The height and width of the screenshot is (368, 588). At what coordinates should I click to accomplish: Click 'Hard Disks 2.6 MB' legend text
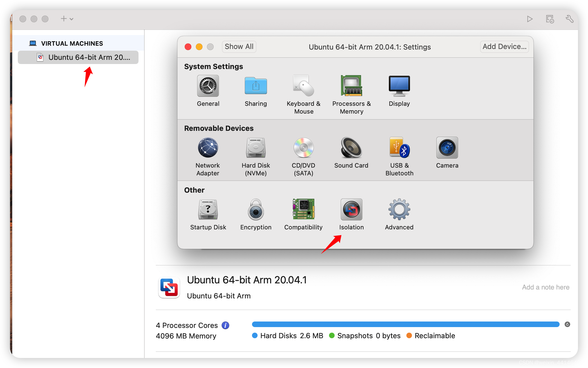coord(291,336)
